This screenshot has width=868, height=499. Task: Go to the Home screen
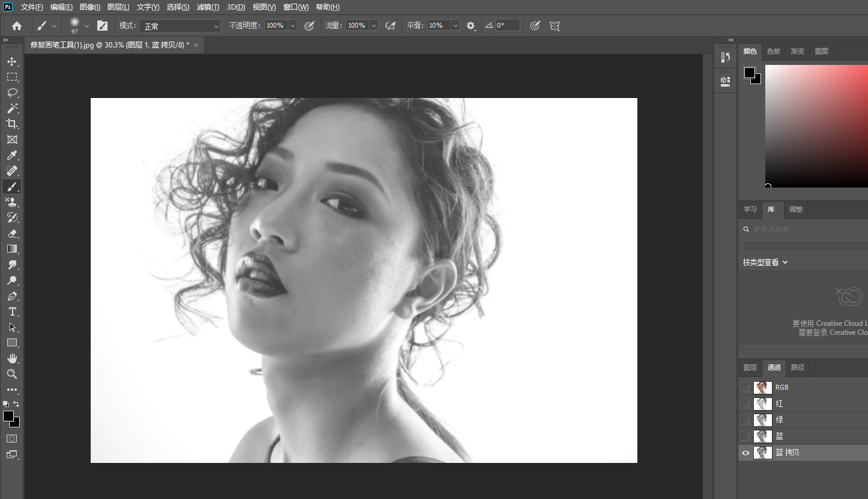pos(17,26)
